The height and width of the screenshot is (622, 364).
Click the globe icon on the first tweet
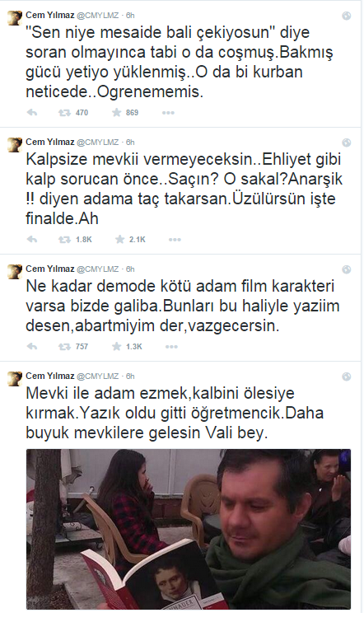click(x=347, y=16)
